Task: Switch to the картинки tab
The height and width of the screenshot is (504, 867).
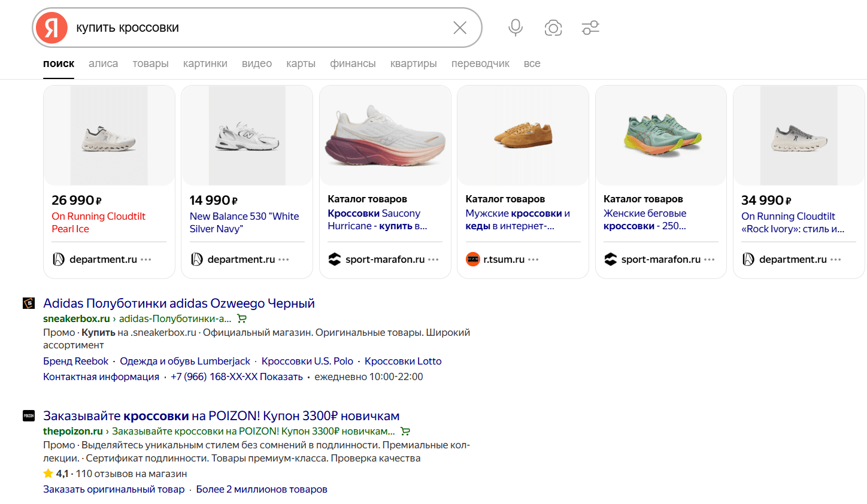Action: click(205, 63)
